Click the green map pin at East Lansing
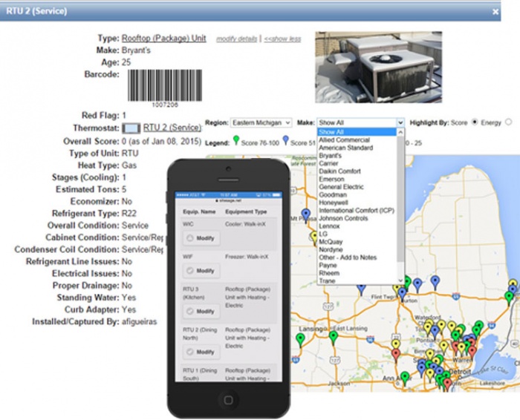The image size is (520, 420). [x=334, y=338]
